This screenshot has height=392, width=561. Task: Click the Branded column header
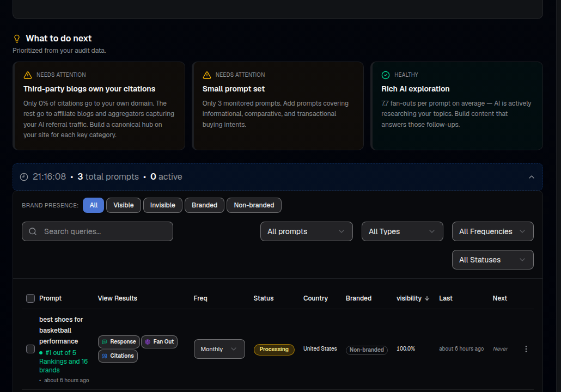[x=358, y=298]
